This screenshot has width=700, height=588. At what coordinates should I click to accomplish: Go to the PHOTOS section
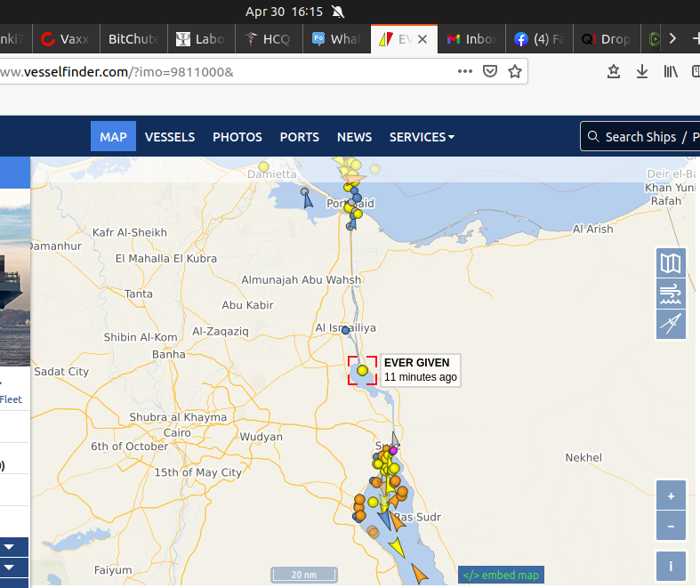coord(237,137)
